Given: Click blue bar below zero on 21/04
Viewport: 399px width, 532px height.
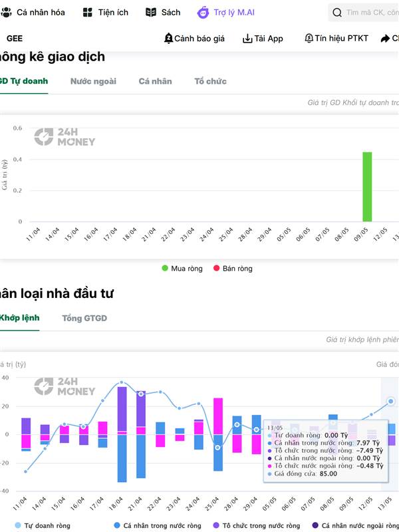Looking at the screenshot, I should (x=141, y=456).
